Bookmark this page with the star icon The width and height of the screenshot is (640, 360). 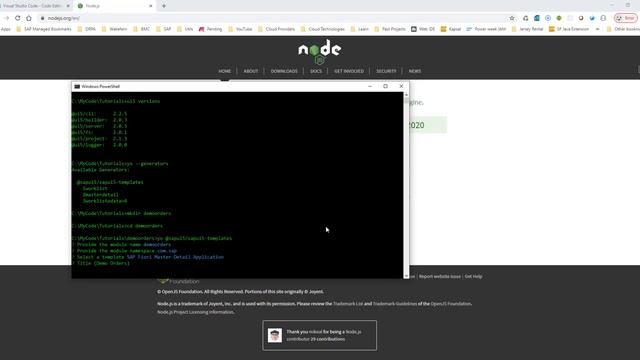512,18
